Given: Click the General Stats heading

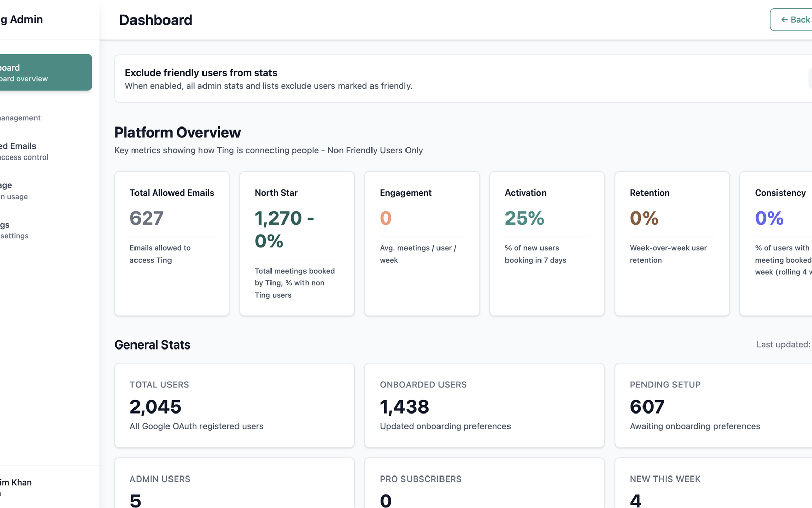Looking at the screenshot, I should pos(152,345).
